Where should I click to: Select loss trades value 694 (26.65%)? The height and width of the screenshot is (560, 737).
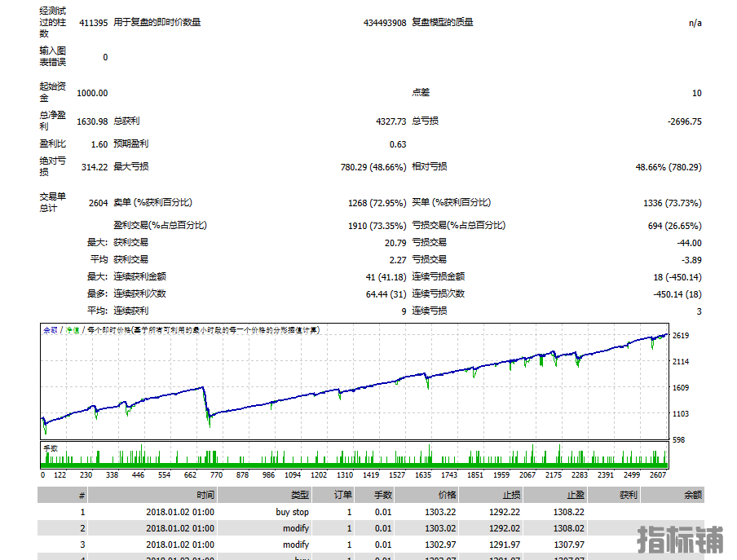coord(674,226)
